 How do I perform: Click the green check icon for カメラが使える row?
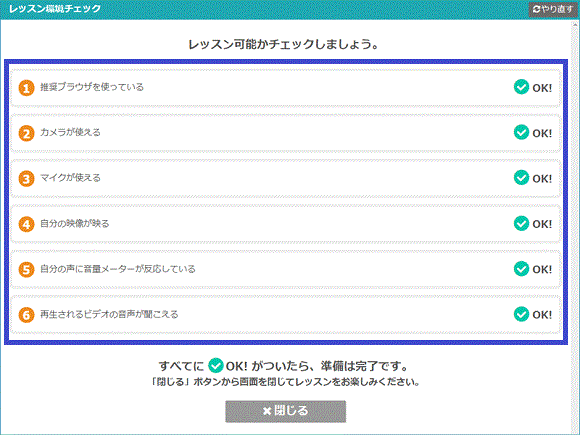[521, 132]
